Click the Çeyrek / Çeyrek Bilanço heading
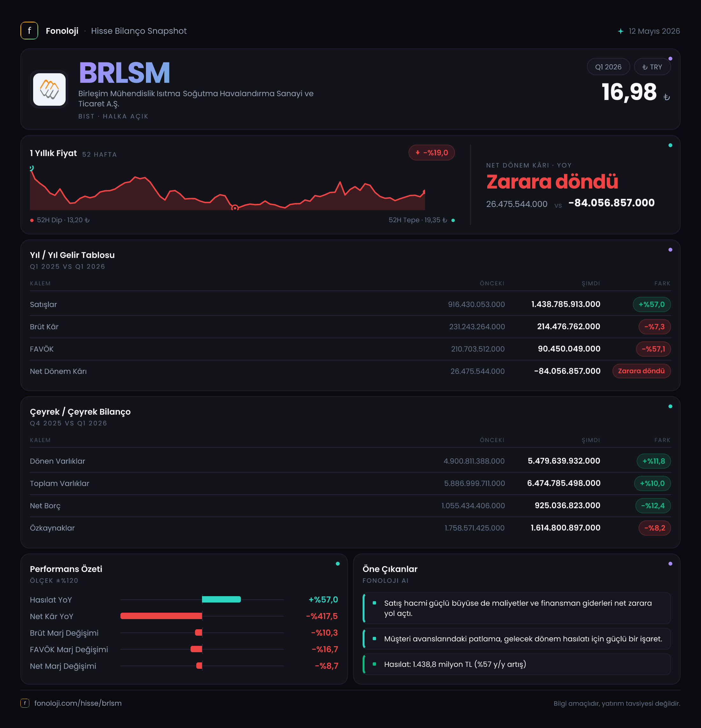 tap(80, 412)
